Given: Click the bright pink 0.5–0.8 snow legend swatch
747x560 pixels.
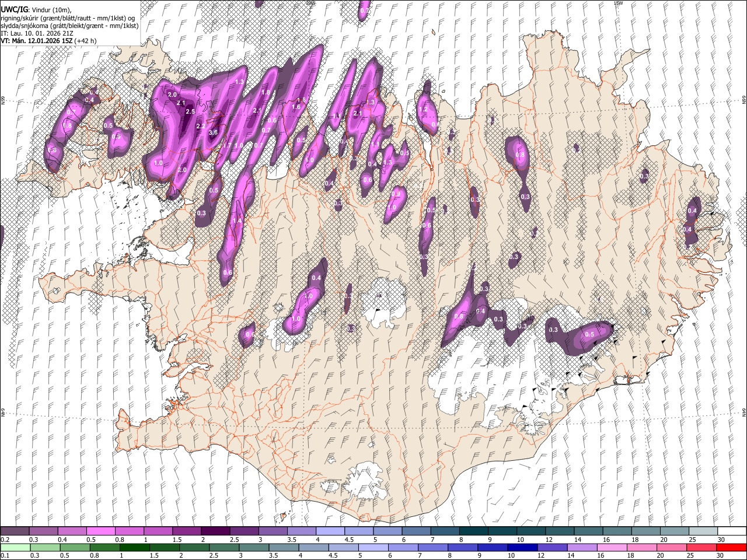Looking at the screenshot, I should [100, 531].
